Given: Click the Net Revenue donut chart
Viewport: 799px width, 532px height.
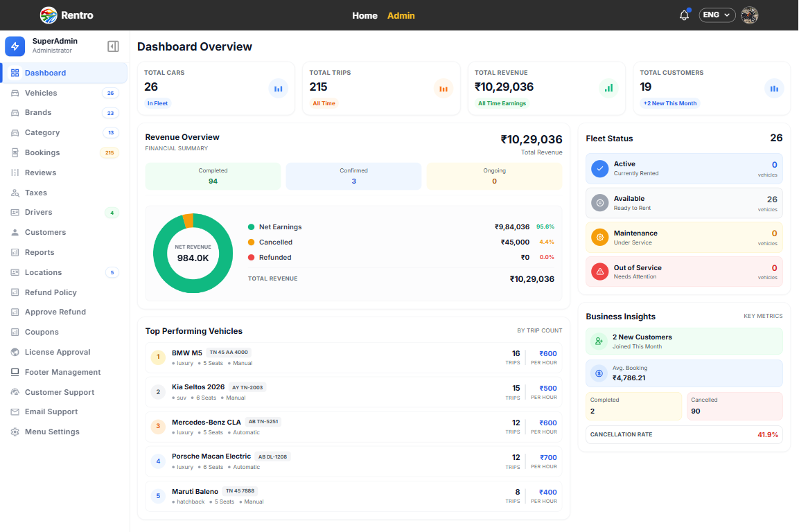Looking at the screenshot, I should click(x=193, y=254).
